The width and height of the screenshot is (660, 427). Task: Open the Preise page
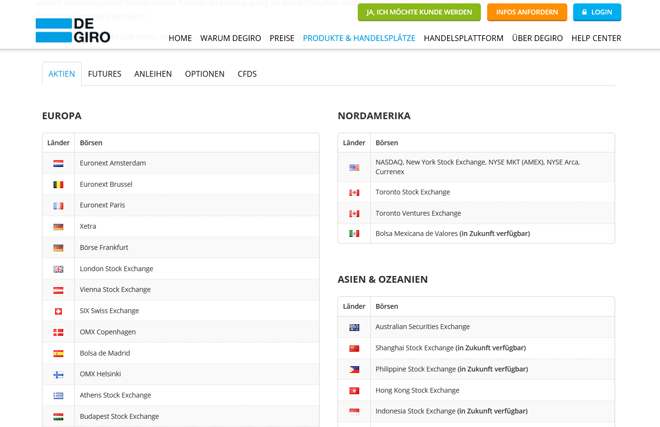282,38
